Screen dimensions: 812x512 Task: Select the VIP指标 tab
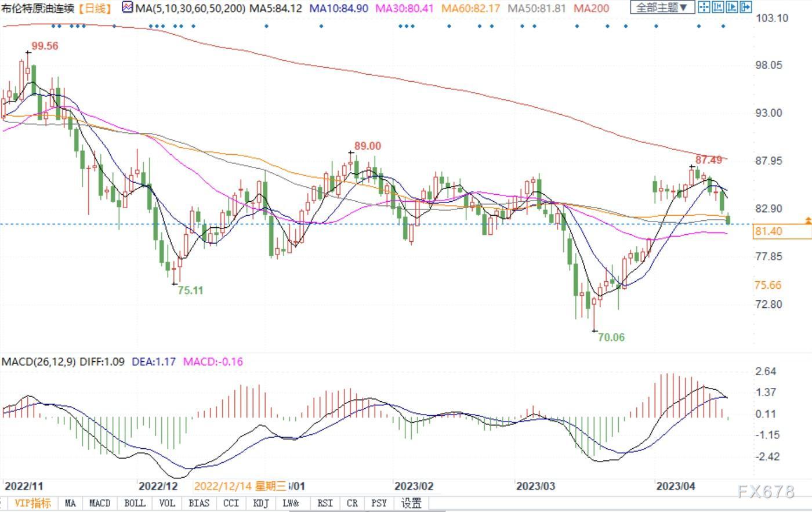point(32,503)
